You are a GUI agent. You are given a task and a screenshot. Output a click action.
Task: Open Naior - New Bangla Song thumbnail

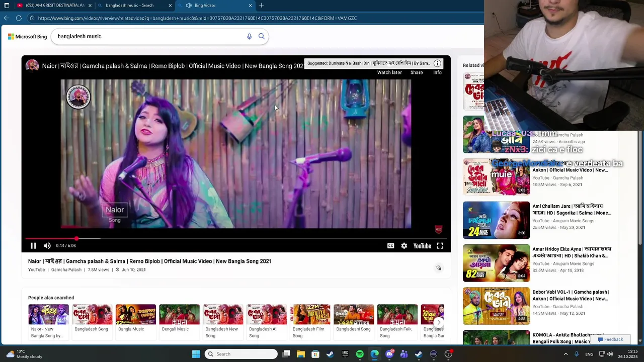[48, 314]
